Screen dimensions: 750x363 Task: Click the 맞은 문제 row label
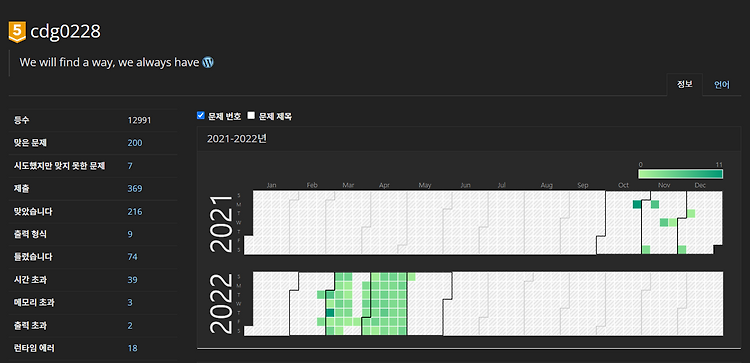pyautogui.click(x=29, y=143)
